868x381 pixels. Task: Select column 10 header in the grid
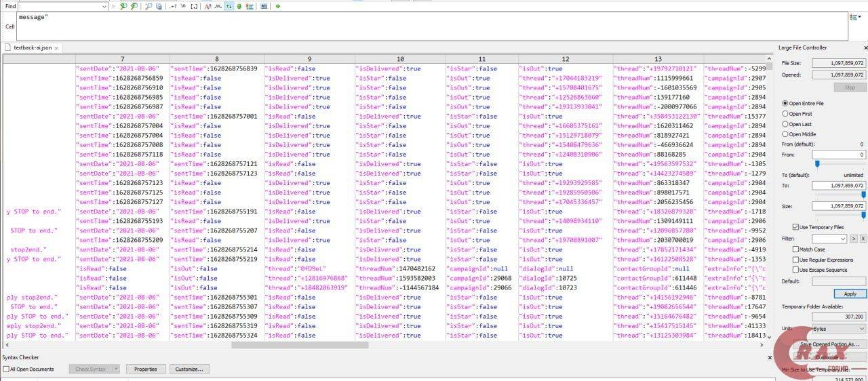point(400,59)
